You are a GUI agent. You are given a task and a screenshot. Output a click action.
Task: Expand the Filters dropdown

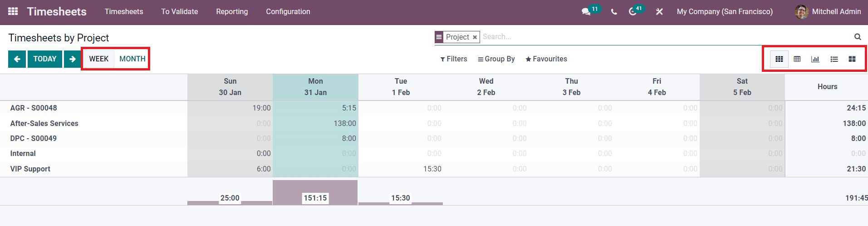(454, 59)
